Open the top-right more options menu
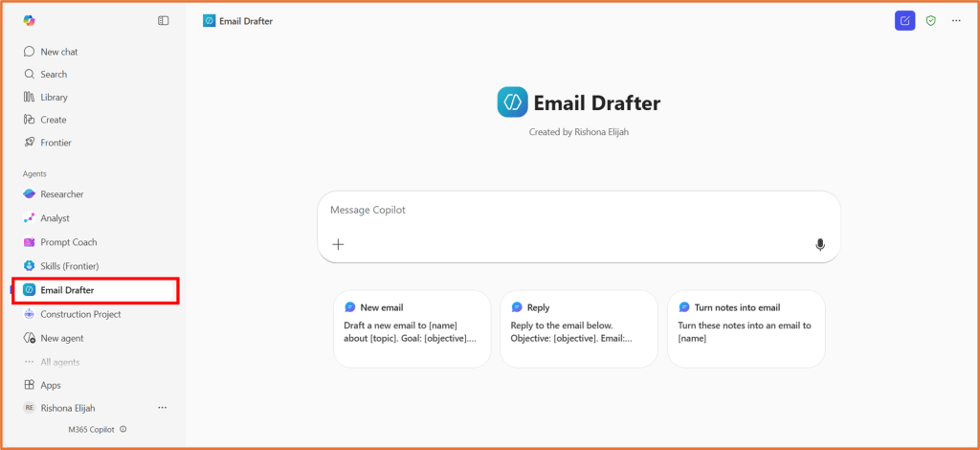Screen dimensions: 980x450 point(956,20)
